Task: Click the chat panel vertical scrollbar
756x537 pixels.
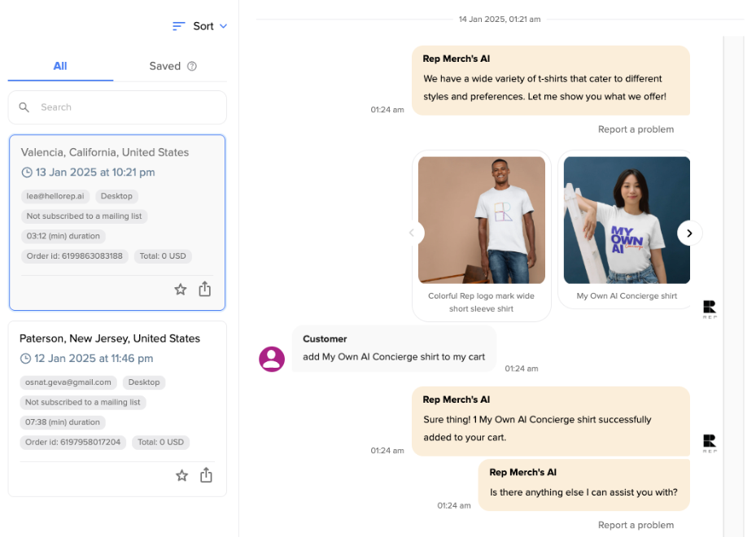Action: point(733,285)
